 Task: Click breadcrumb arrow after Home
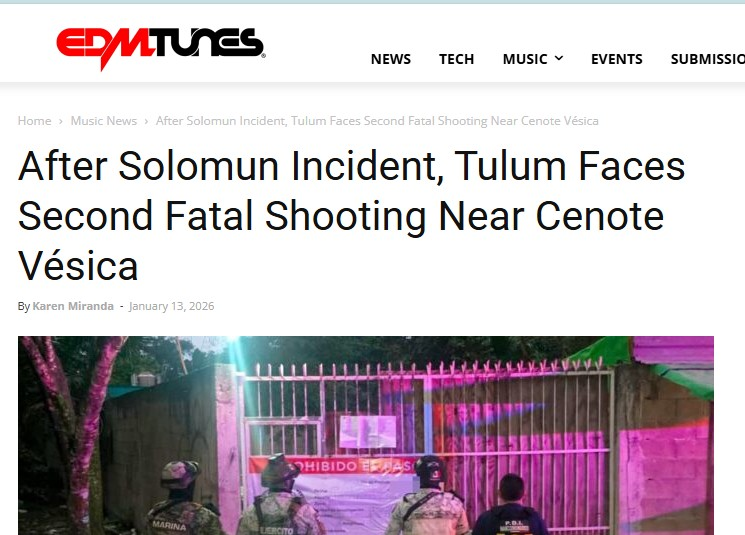tap(61, 121)
